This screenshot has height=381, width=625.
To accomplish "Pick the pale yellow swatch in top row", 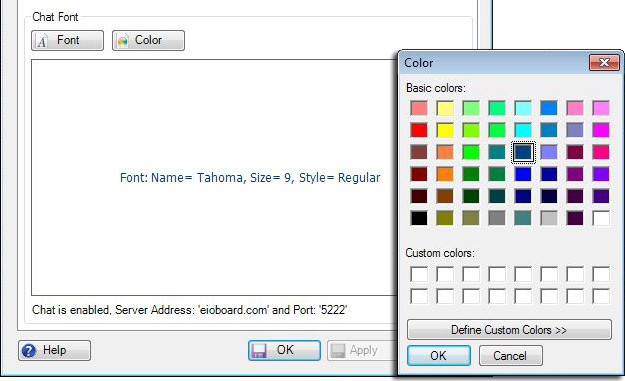I will click(x=445, y=108).
